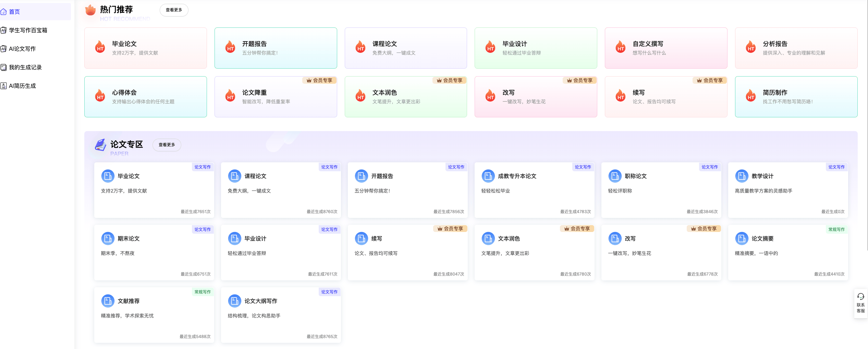Click text 最近生成8765次
This screenshot has width=868, height=349.
coord(322,337)
